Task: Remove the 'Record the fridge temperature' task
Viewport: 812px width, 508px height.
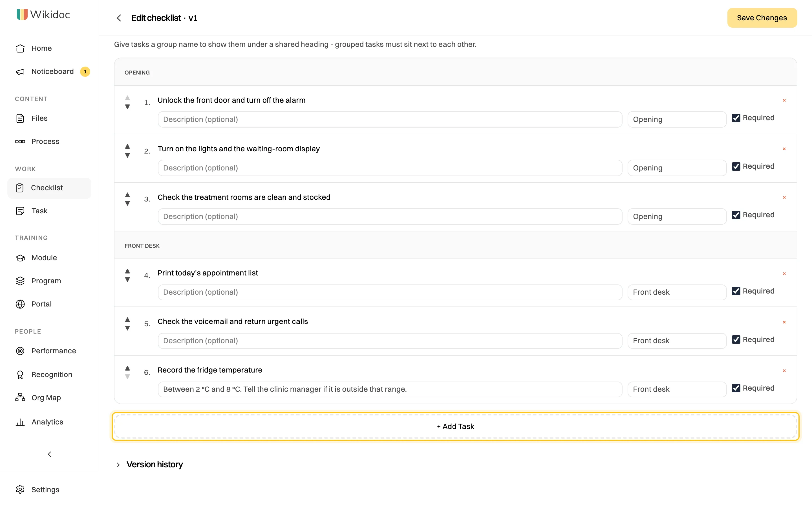Action: pyautogui.click(x=784, y=371)
